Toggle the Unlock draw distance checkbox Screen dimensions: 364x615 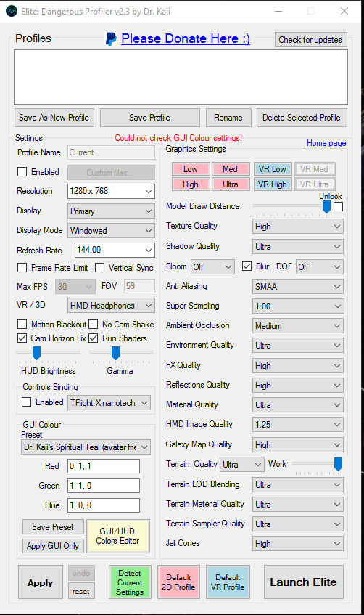pyautogui.click(x=338, y=206)
